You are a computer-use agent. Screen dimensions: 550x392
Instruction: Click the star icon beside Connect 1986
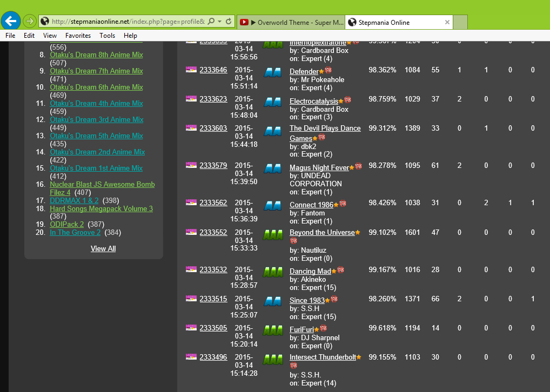[x=336, y=205]
